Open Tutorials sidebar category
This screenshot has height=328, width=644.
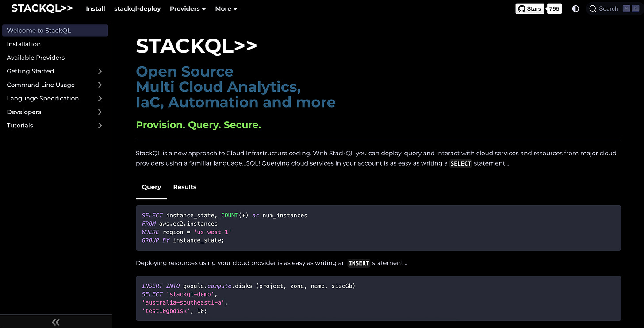click(20, 126)
